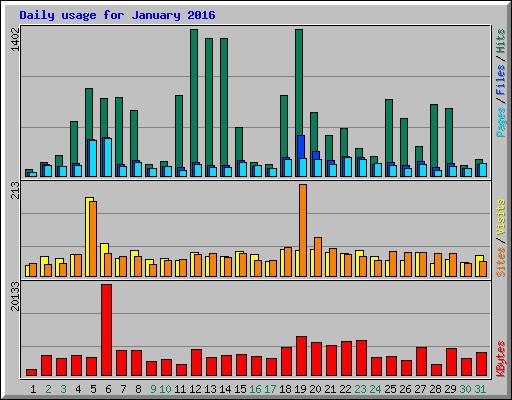This screenshot has height=400, width=512.
Task: Select the red KBytes bar for day 23
Action: 361,358
